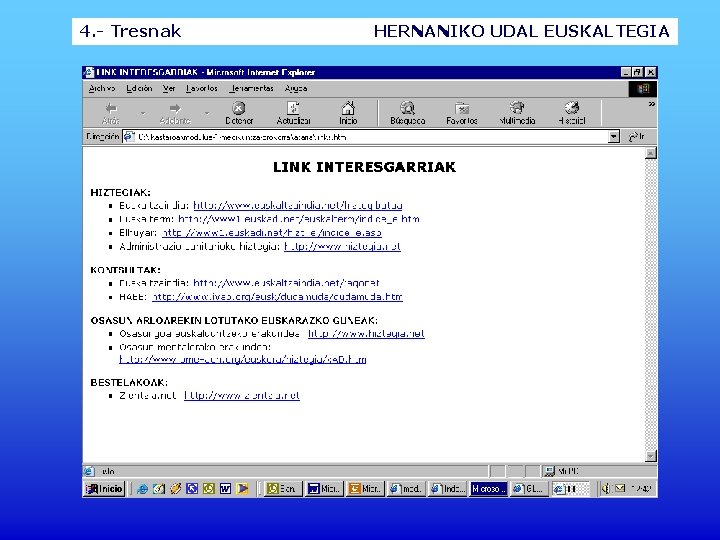Click the volume speaker tray icon
The width and height of the screenshot is (720, 540).
tap(605, 489)
